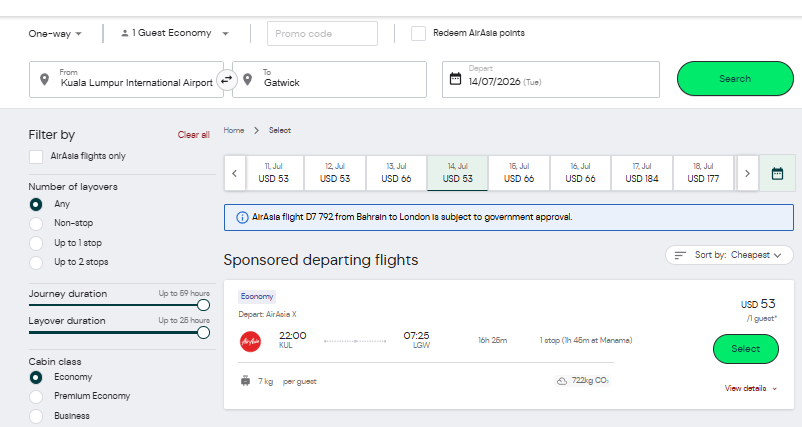Viewport: 802px width, 427px height.
Task: Click into the Promo code field
Action: 322,34
